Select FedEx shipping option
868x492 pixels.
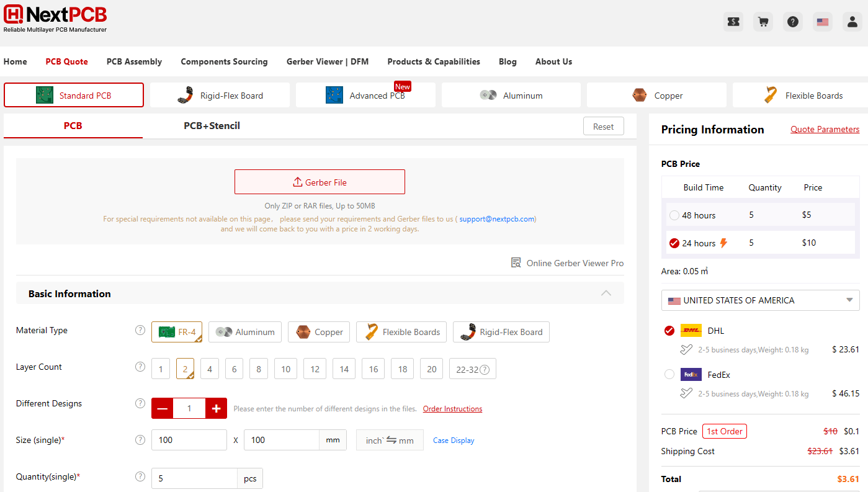(669, 374)
